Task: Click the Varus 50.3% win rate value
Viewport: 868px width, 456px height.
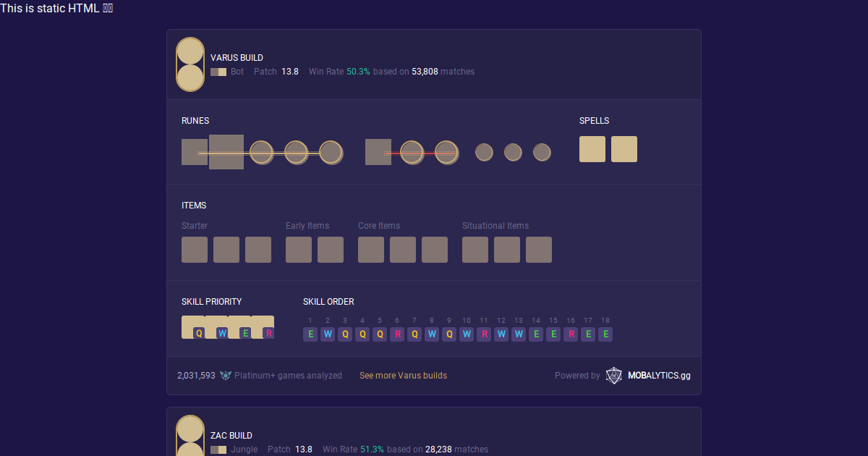Action: [358, 72]
